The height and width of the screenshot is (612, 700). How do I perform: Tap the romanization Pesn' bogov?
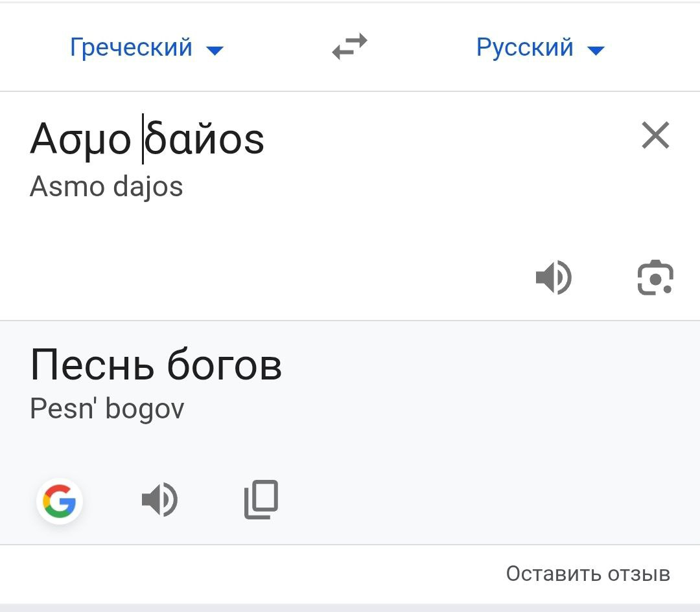[107, 409]
